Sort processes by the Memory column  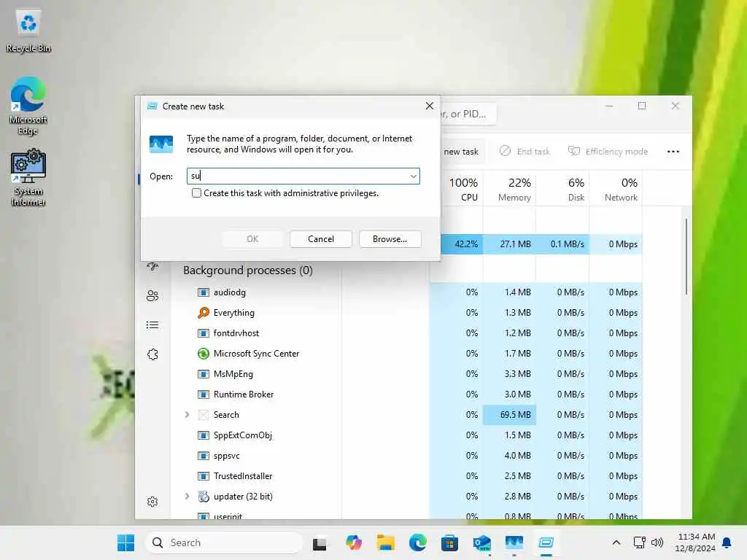510,189
